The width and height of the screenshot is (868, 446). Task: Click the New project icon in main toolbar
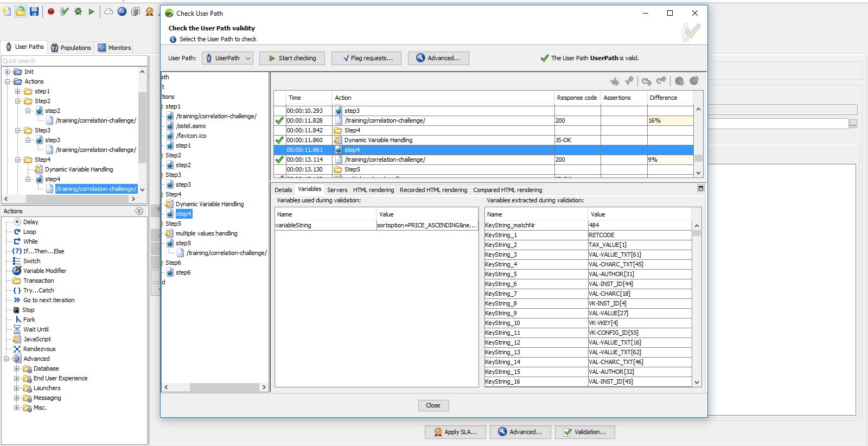[x=7, y=11]
